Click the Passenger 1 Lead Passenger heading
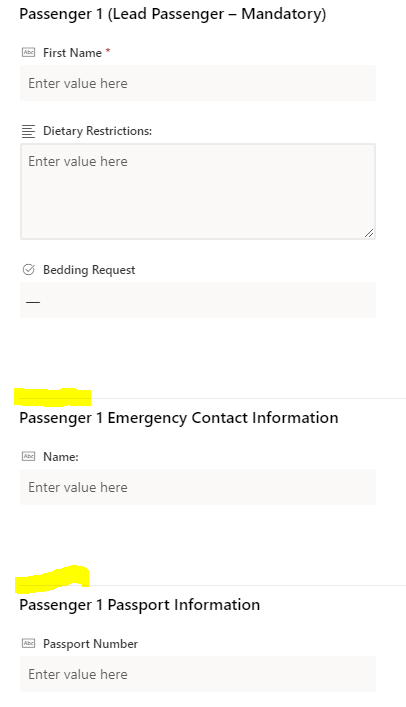406x707 pixels. click(173, 14)
